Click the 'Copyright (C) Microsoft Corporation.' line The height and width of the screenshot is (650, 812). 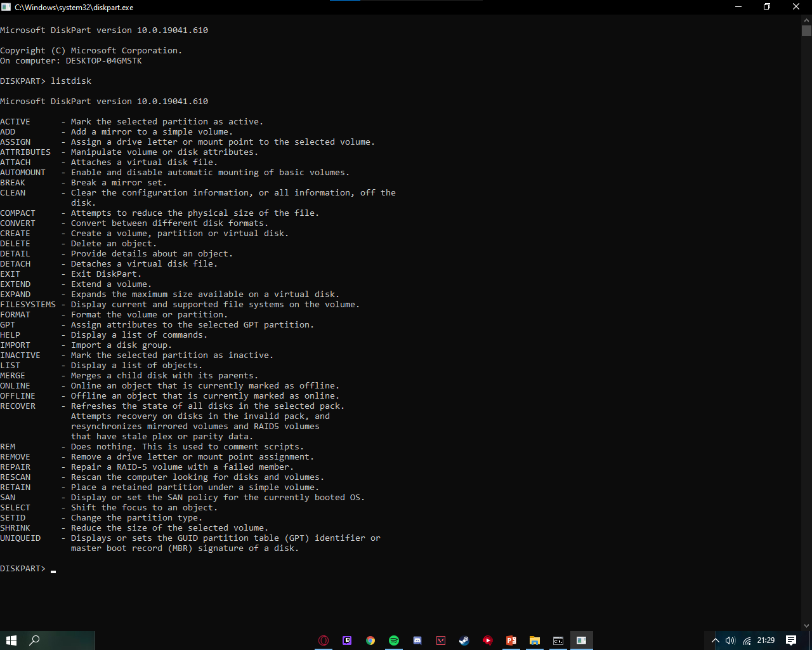point(91,51)
